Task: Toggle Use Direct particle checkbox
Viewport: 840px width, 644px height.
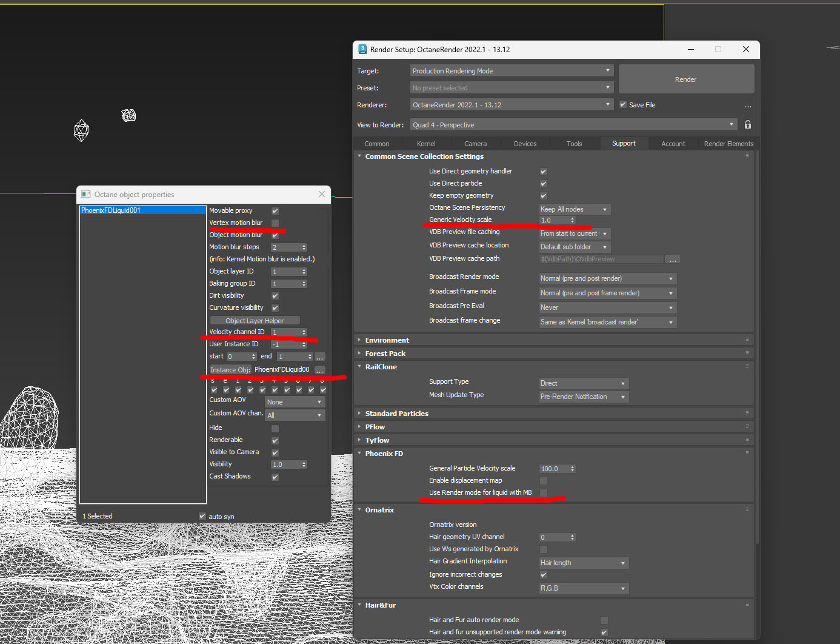Action: 544,184
